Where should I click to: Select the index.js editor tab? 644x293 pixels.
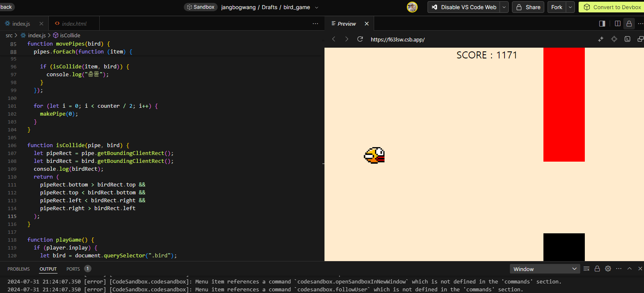pos(21,24)
